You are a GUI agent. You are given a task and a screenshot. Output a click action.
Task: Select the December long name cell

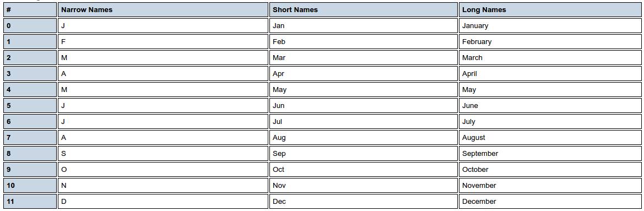550,202
